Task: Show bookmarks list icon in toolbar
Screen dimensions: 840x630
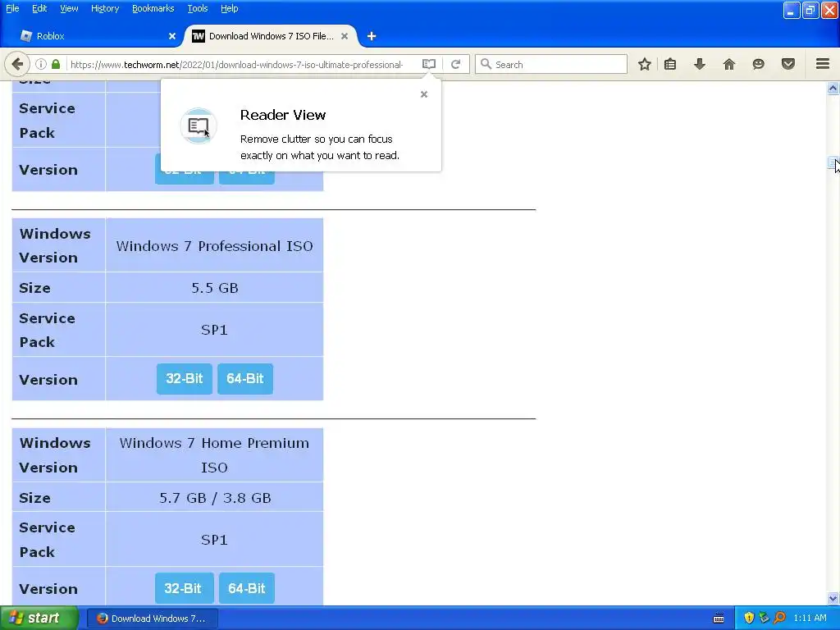Action: 669,64
